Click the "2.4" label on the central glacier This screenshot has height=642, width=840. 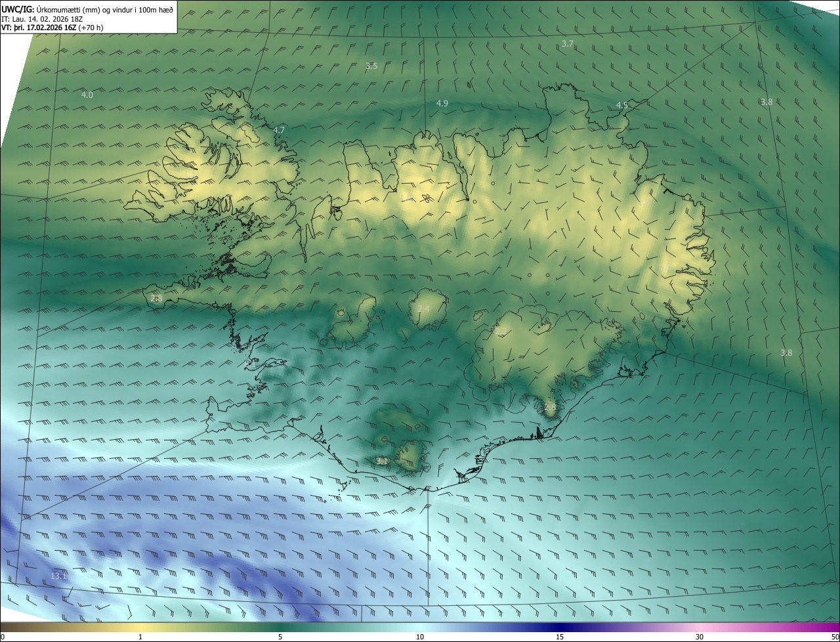click(423, 309)
